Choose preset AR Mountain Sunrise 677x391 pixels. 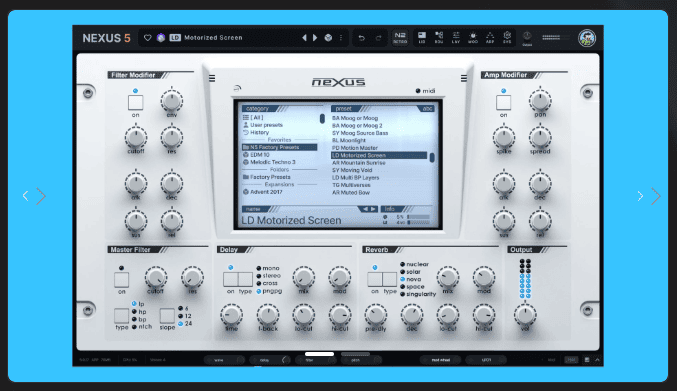(x=358, y=163)
